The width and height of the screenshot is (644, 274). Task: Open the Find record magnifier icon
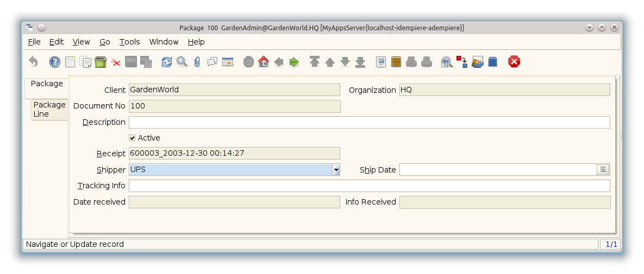pyautogui.click(x=182, y=62)
